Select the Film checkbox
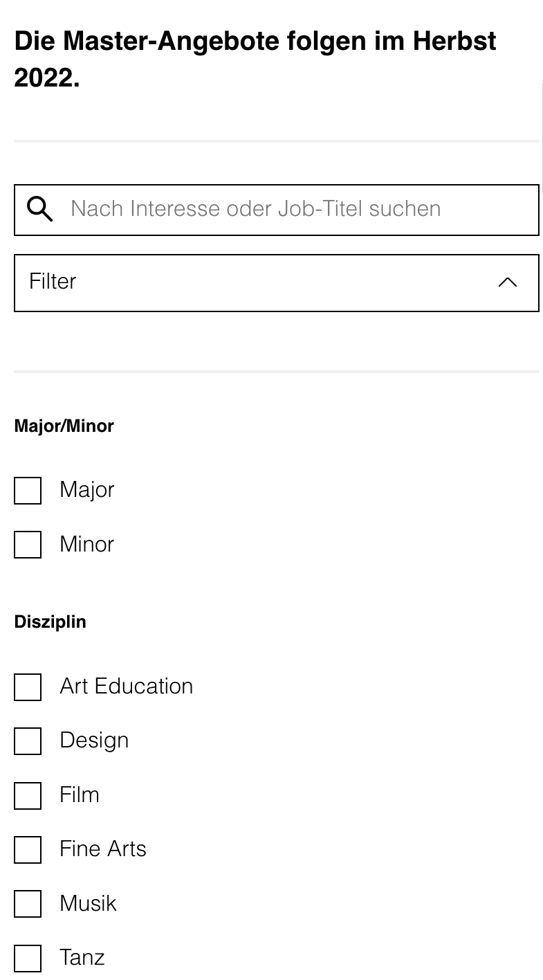This screenshot has height=980, width=543. tap(28, 796)
